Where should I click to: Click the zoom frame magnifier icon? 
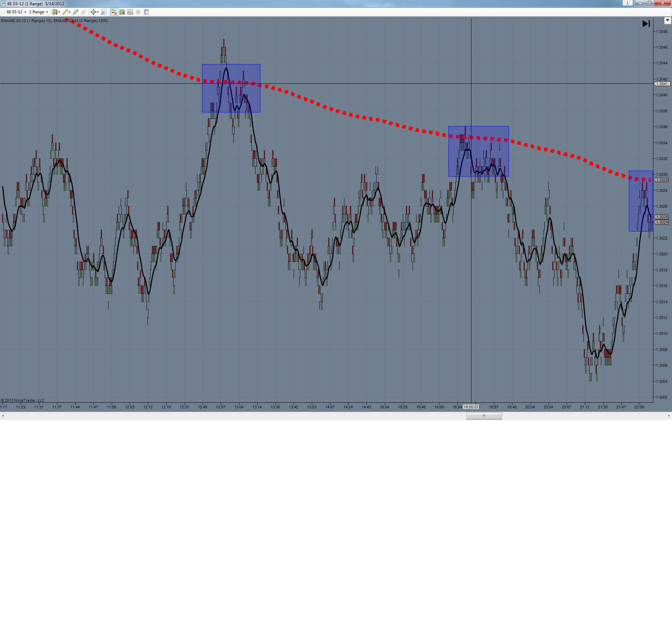[x=104, y=12]
